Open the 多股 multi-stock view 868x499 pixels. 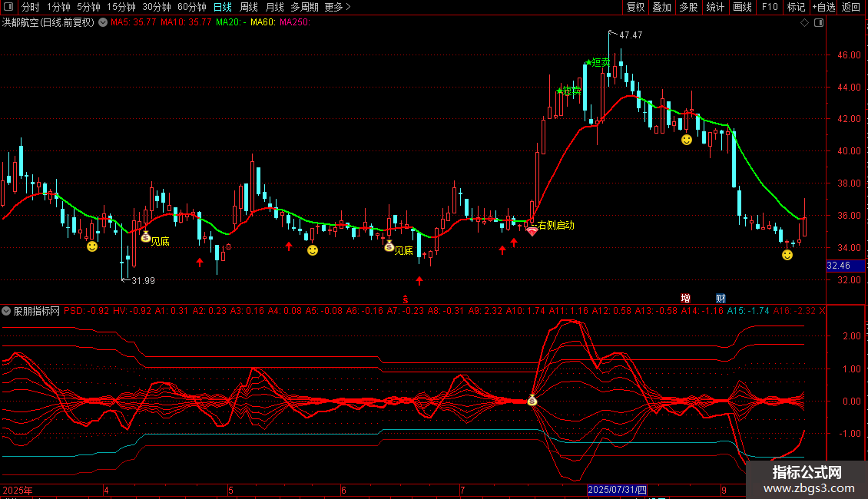coord(688,7)
